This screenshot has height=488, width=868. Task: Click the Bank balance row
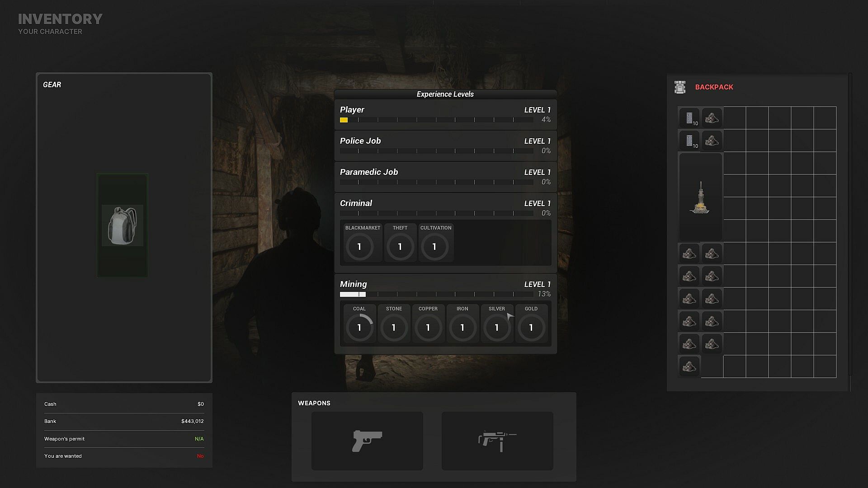pos(123,421)
